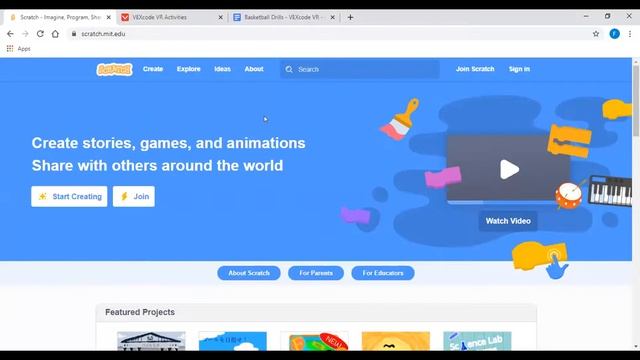
Task: Click the Featured Projects heading
Action: (140, 312)
